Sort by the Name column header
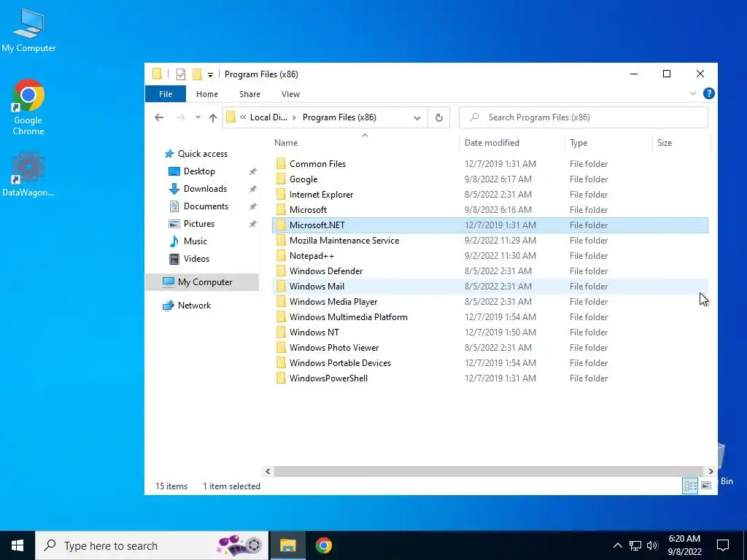 286,142
